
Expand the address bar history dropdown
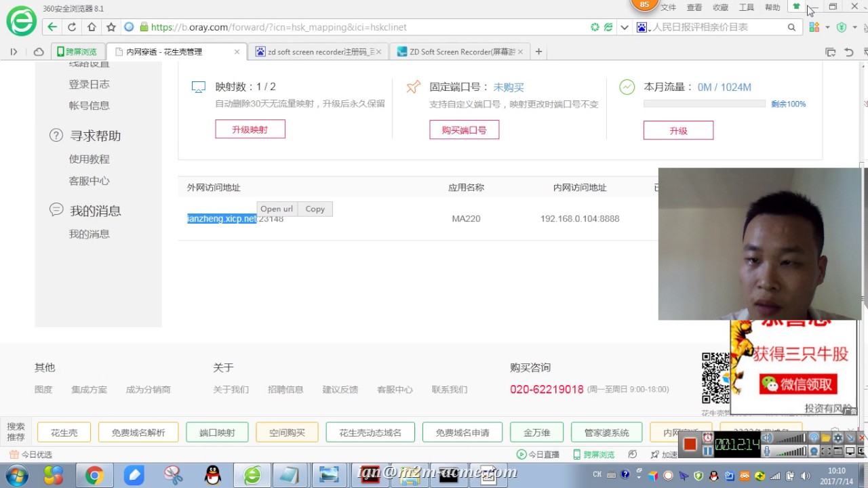[625, 27]
